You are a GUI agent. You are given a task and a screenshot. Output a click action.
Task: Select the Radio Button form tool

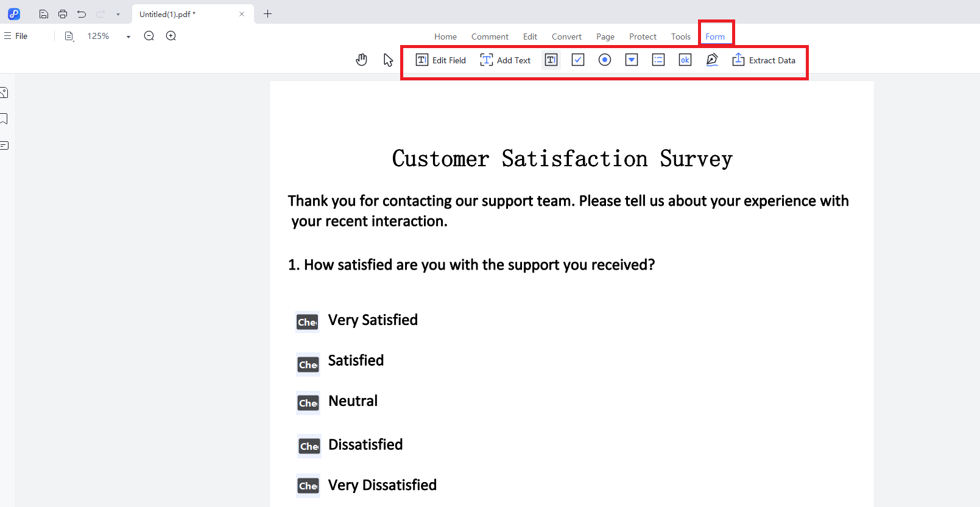[x=605, y=60]
